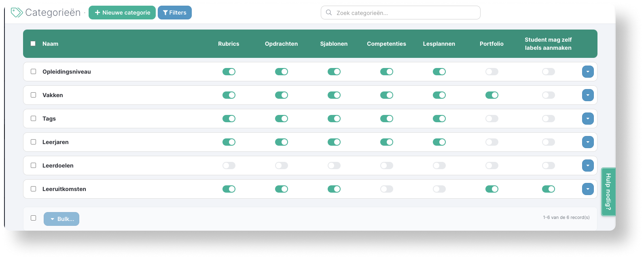Enable Lesplannen for Leerdoelen
The image size is (644, 259).
(x=439, y=166)
